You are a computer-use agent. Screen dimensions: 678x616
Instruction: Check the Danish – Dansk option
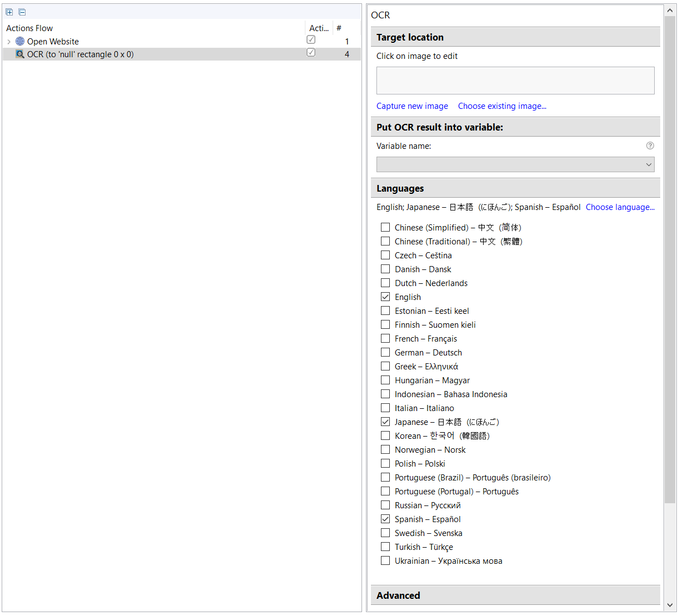pyautogui.click(x=385, y=269)
